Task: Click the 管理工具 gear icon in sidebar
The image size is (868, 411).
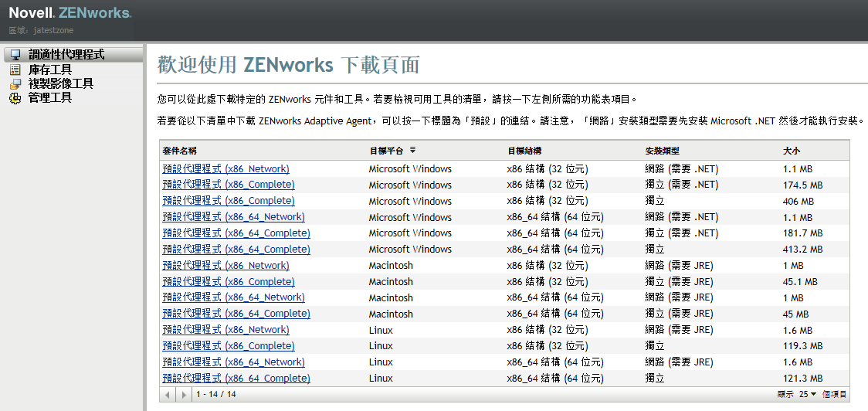Action: click(x=16, y=98)
